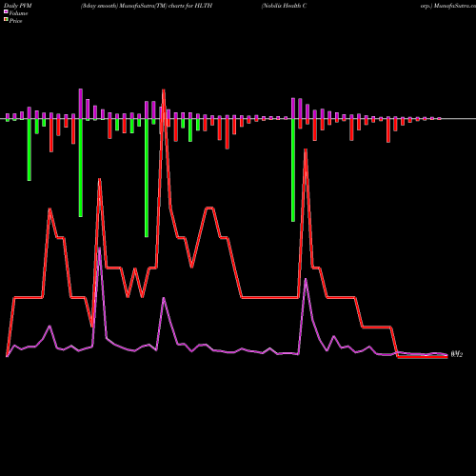
Task: Click the highest magenta volume line peak
Action: pos(99,248)
